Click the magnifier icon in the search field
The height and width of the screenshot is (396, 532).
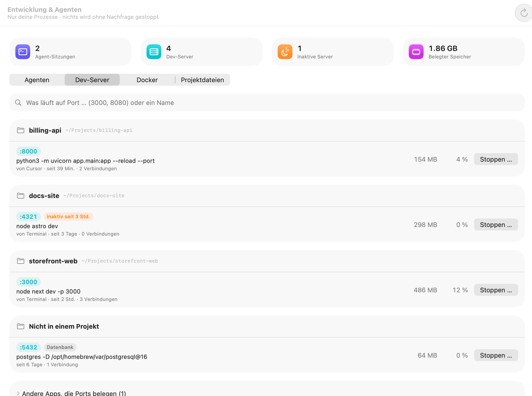point(18,102)
